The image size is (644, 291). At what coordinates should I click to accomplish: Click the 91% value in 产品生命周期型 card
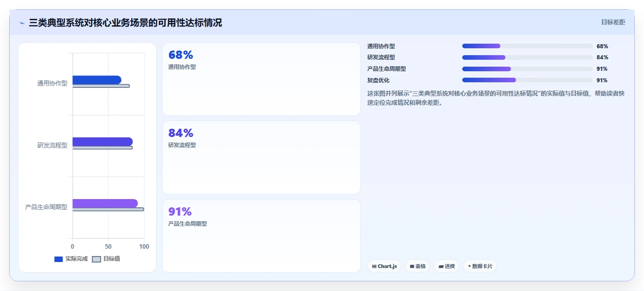pyautogui.click(x=180, y=212)
